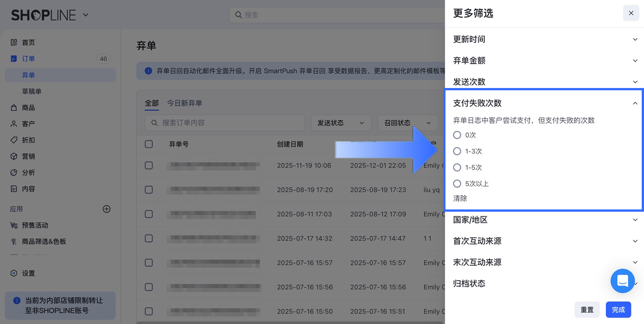644x324 pixels.
Task: Click the 重置 button
Action: pyautogui.click(x=587, y=310)
